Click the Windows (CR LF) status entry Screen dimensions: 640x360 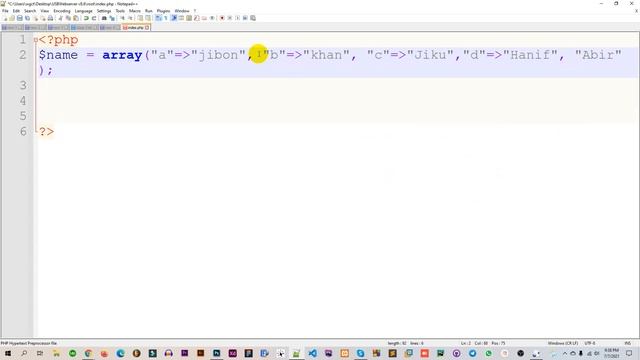click(x=562, y=343)
